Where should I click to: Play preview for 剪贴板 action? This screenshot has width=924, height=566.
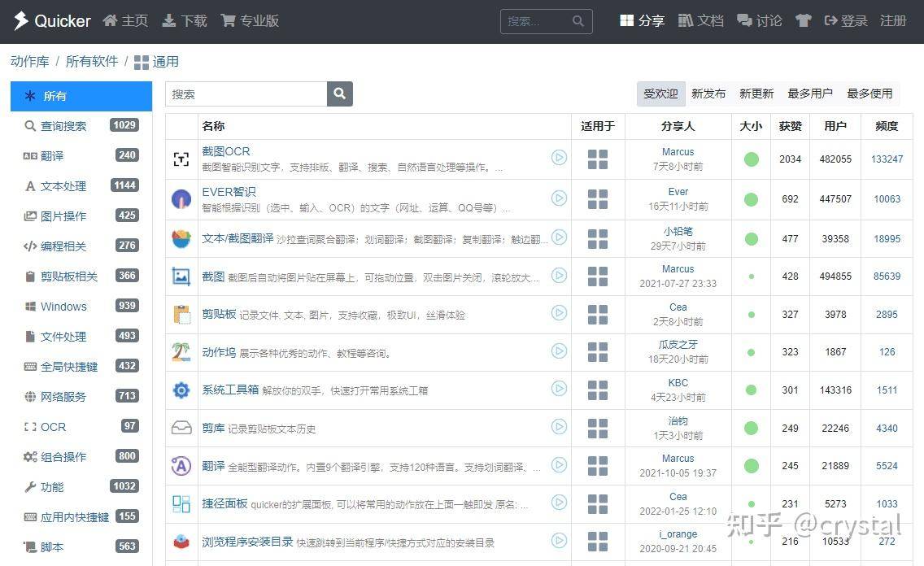point(560,313)
